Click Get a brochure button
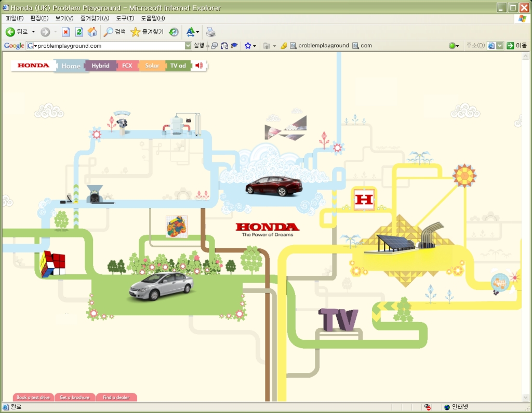This screenshot has width=532, height=413. (75, 397)
